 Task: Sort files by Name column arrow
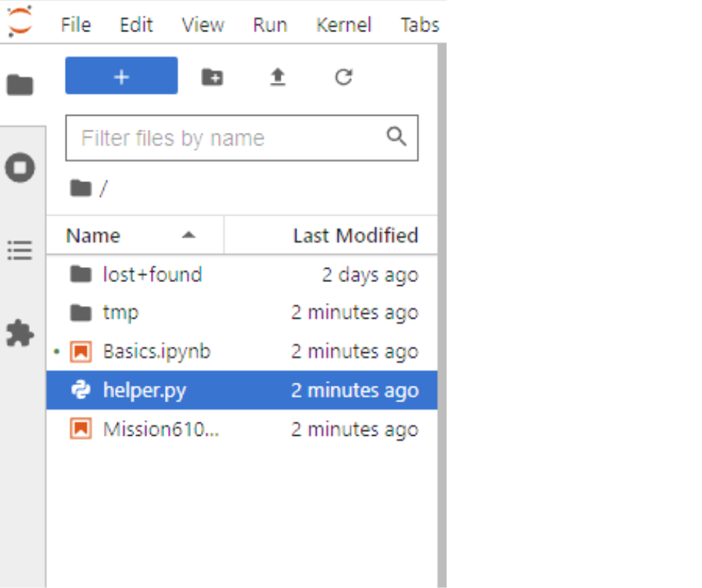click(x=189, y=236)
